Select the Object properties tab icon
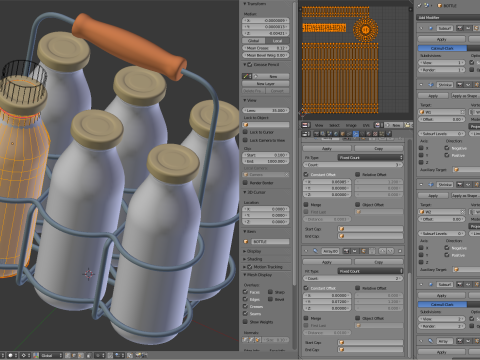Screen dimensions: 480x360 [342, 134]
